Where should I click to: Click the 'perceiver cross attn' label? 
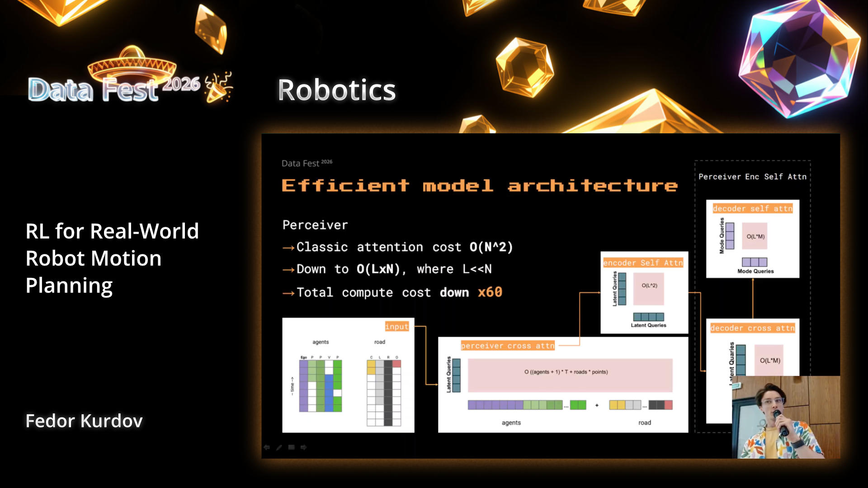[508, 346]
